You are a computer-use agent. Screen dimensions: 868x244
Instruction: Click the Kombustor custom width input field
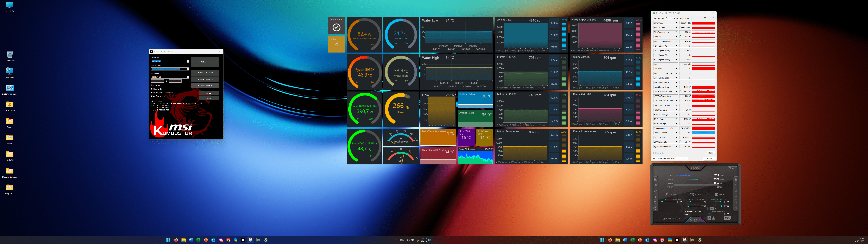(x=157, y=81)
